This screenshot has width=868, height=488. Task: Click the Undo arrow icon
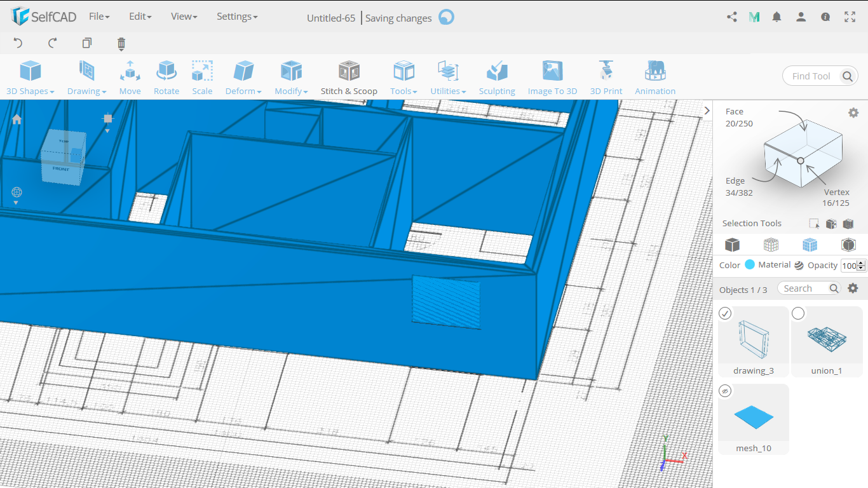point(18,43)
